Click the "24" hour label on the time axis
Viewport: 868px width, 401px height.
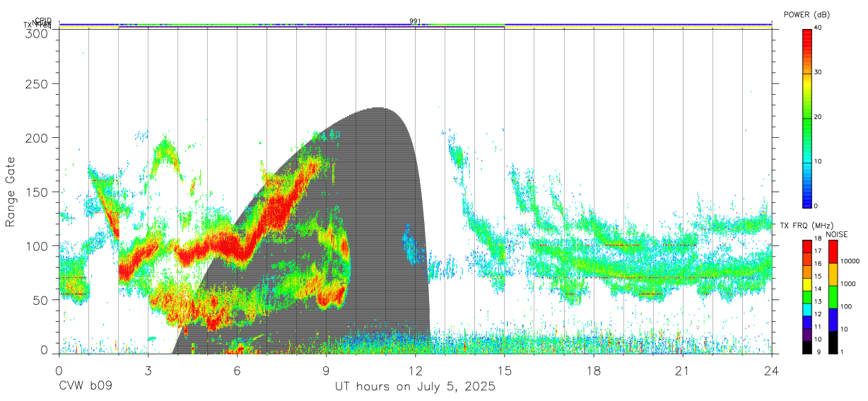pyautogui.click(x=771, y=370)
